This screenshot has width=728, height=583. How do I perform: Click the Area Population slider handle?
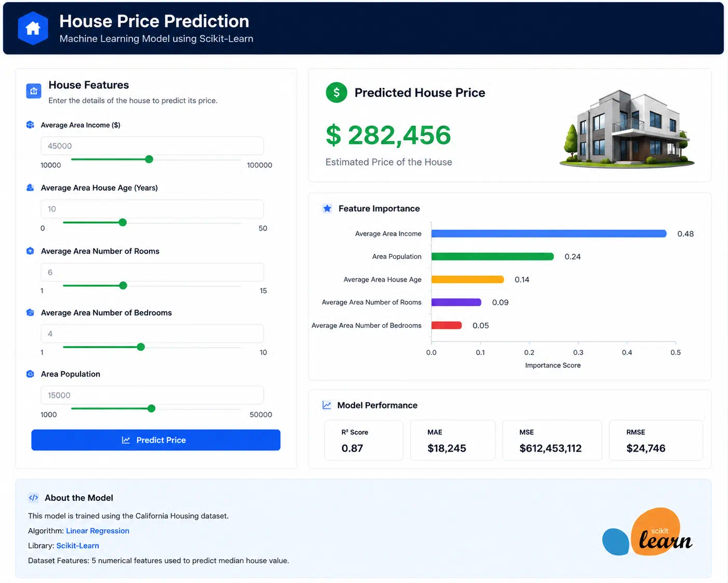point(151,408)
